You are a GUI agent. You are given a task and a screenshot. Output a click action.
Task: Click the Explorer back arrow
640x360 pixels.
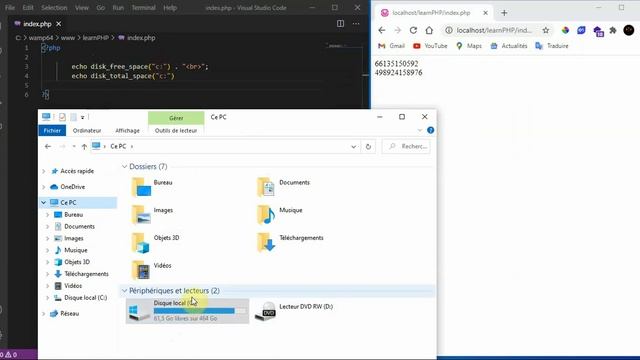(48, 147)
